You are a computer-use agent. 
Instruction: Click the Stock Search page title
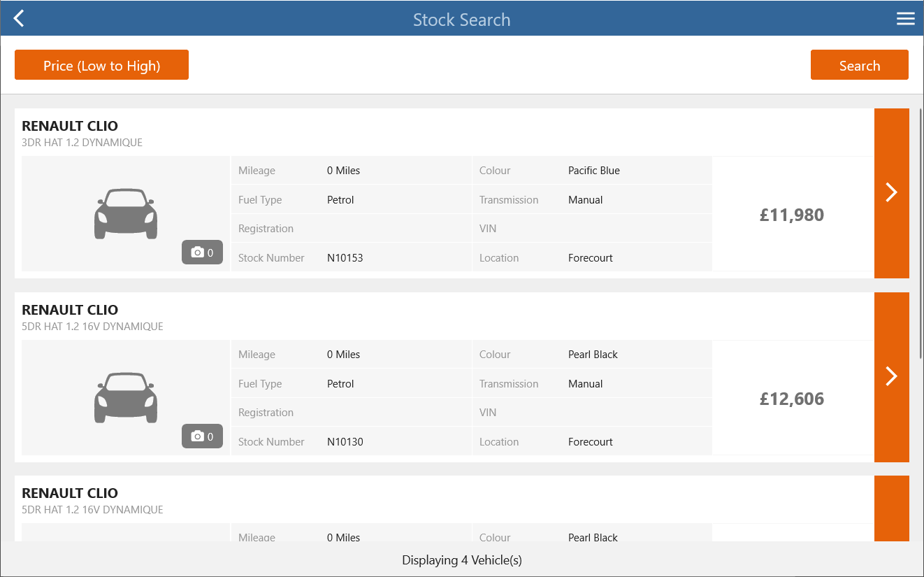point(461,20)
